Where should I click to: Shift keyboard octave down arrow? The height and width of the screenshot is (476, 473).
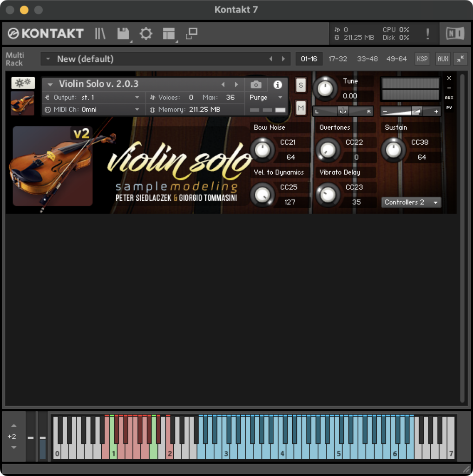13,447
